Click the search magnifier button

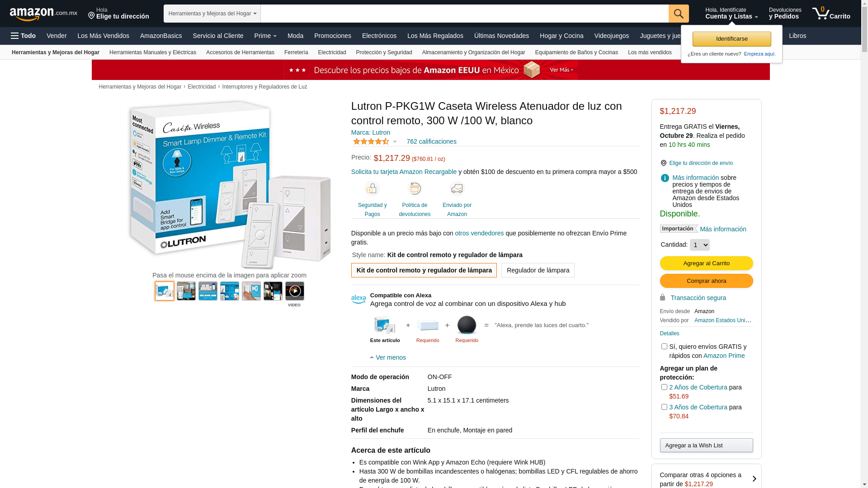pyautogui.click(x=679, y=14)
